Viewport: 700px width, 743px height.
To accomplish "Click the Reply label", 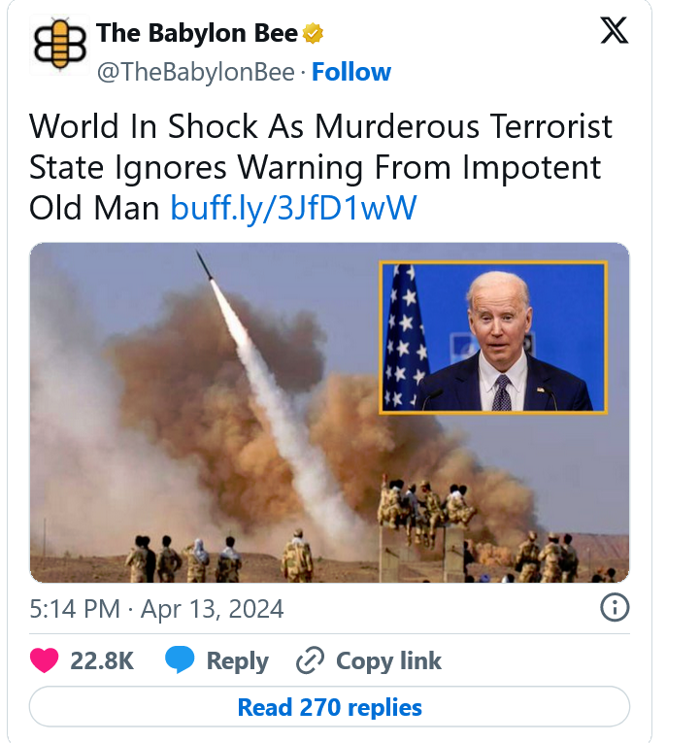I will 237,660.
